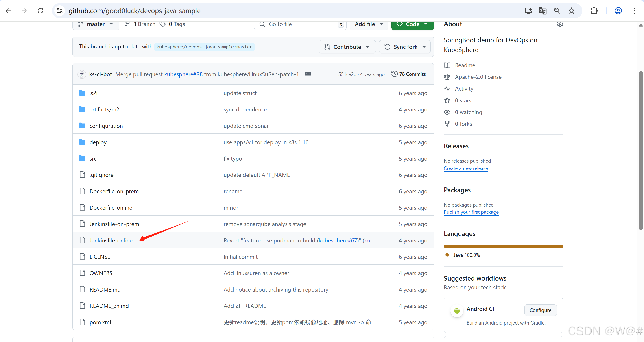Click the browser forward arrow

click(24, 11)
